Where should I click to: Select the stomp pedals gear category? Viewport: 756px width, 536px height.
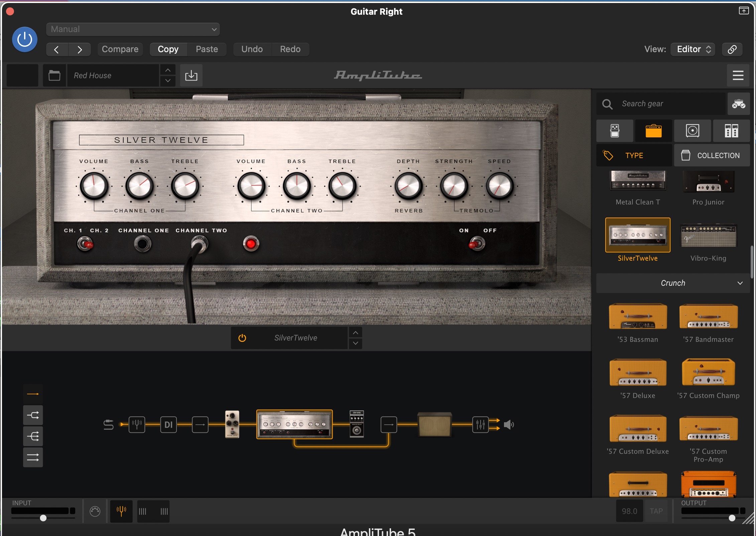(x=615, y=131)
